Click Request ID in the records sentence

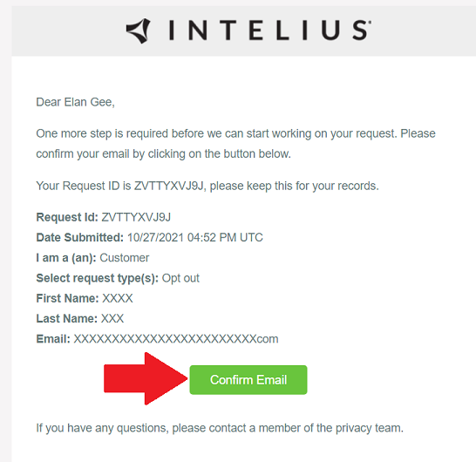tap(91, 186)
